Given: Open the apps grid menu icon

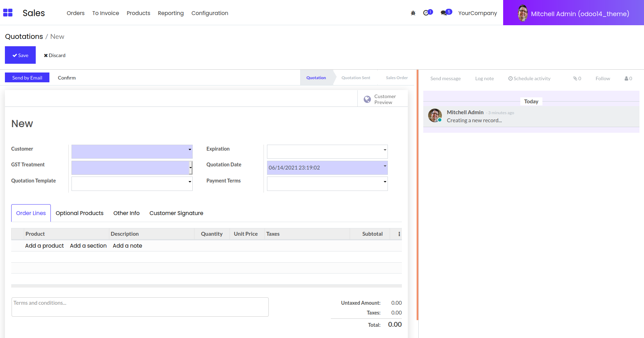Looking at the screenshot, I should [x=8, y=13].
